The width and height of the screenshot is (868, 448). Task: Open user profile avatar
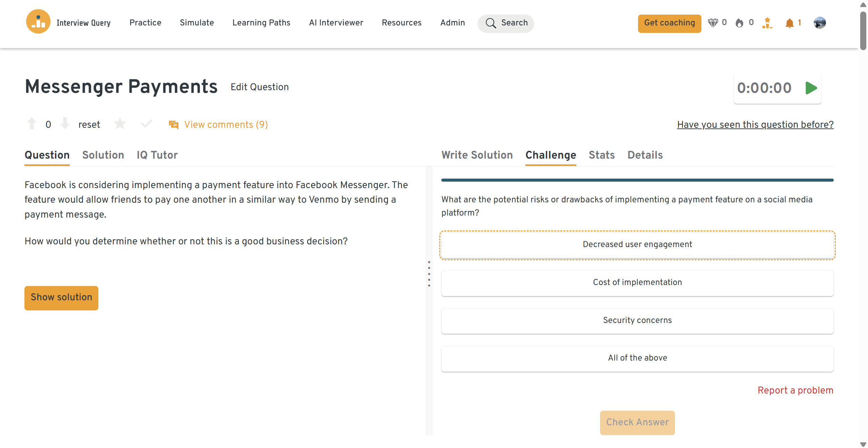tap(819, 23)
